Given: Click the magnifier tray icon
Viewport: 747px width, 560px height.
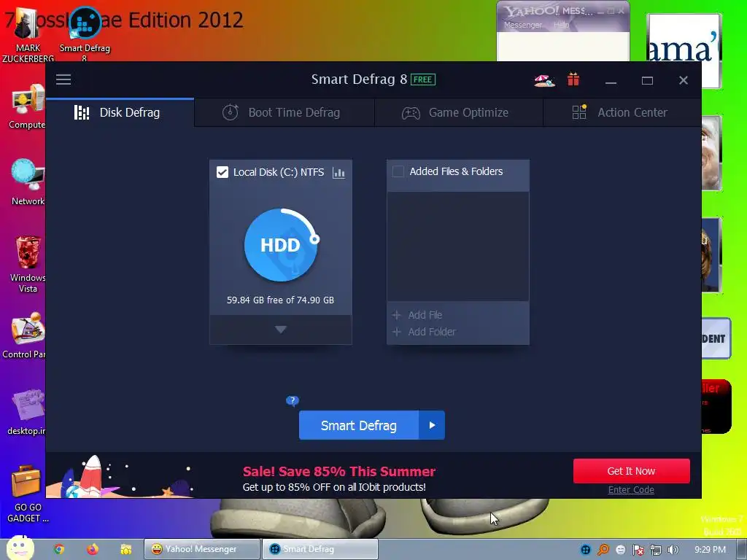Looking at the screenshot, I should pos(603,550).
